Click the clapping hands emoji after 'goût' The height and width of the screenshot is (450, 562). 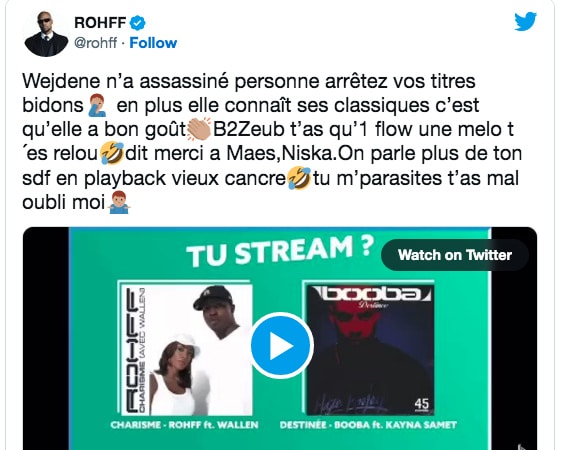tap(199, 129)
